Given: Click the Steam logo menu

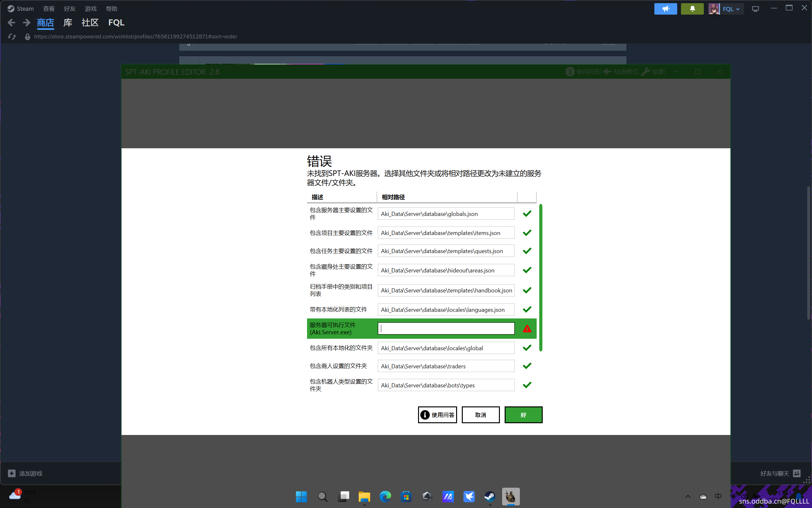Looking at the screenshot, I should point(21,9).
